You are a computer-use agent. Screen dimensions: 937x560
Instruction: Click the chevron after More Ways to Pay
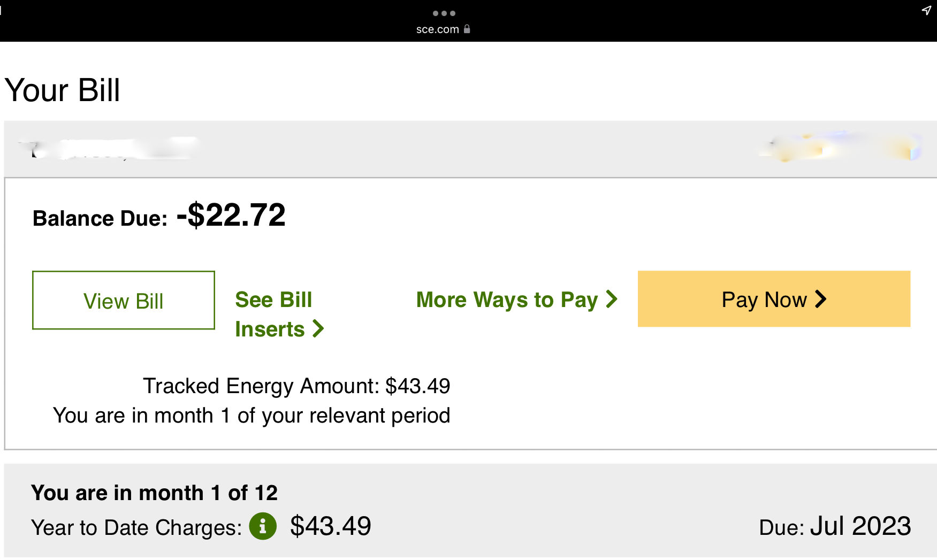click(612, 299)
